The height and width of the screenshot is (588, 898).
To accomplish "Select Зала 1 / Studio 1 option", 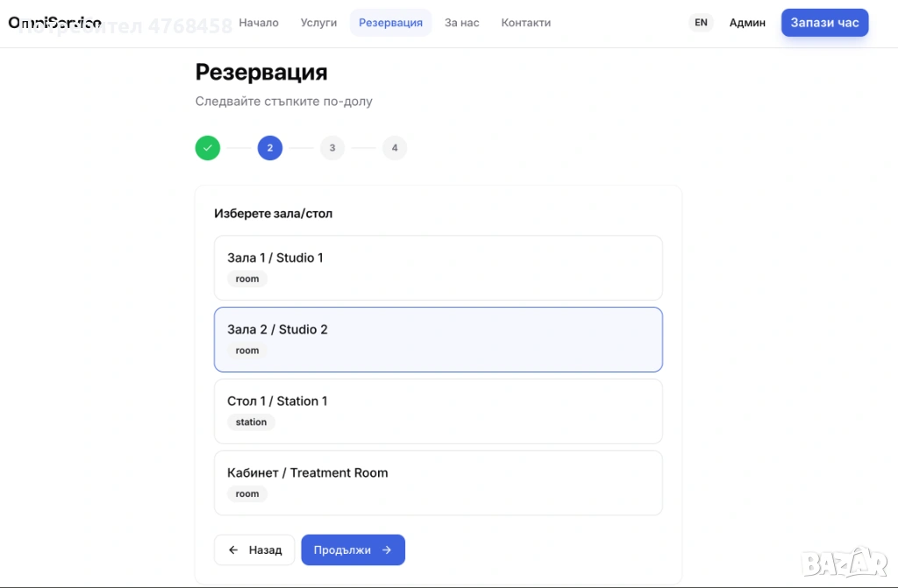I will [438, 267].
